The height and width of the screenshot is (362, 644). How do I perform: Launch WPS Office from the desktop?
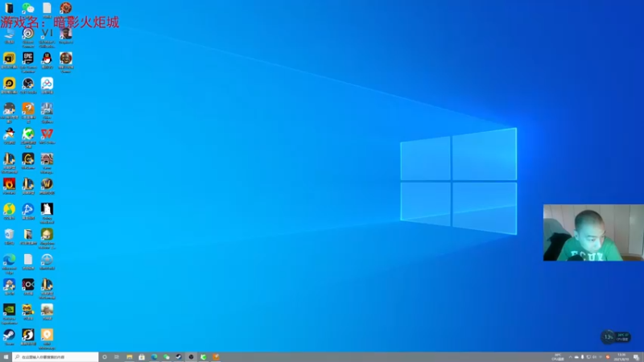pos(47,134)
